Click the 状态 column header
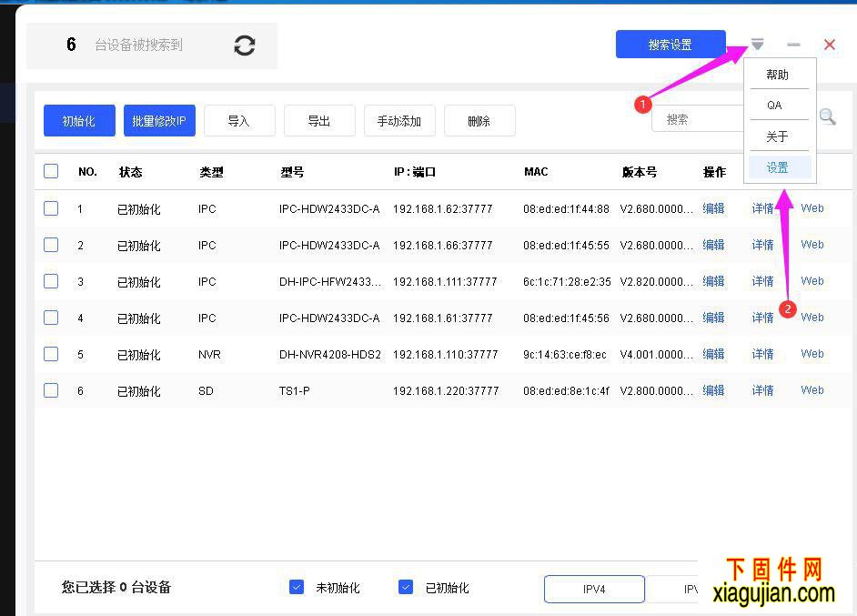Screen dimensions: 857x616 (x=131, y=172)
